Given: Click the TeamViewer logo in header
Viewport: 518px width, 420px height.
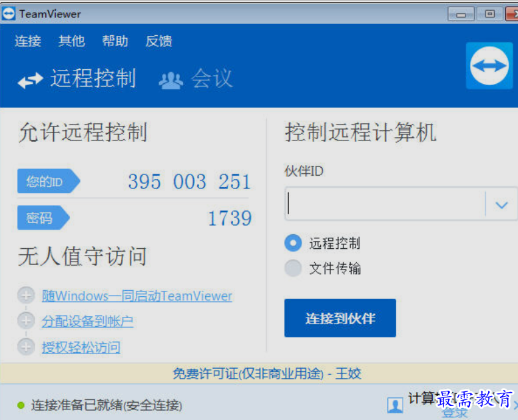Looking at the screenshot, I should (489, 66).
